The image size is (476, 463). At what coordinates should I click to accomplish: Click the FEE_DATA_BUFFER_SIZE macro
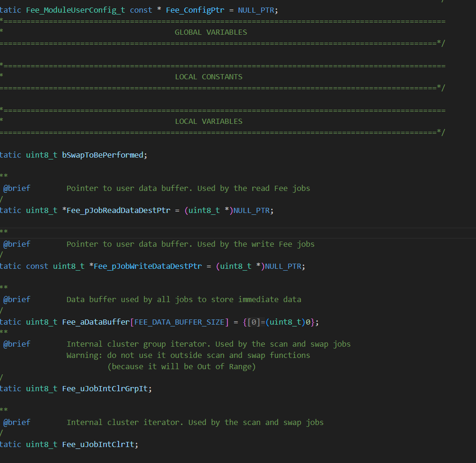[179, 322]
